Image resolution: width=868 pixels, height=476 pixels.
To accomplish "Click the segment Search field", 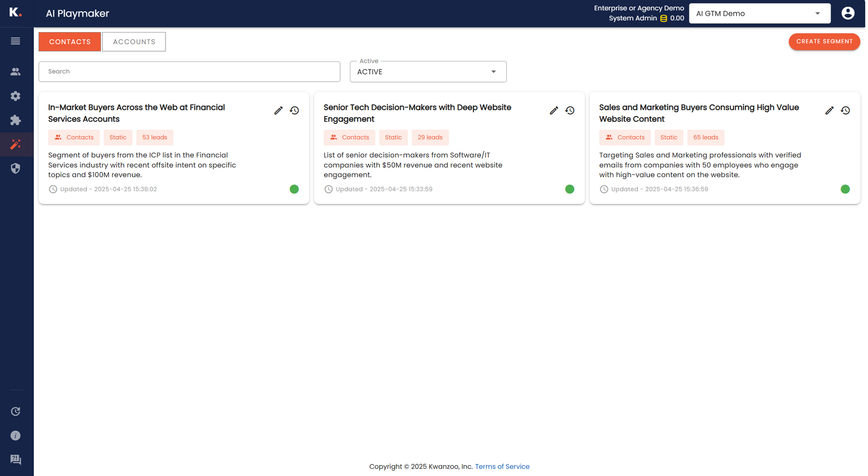I will click(x=189, y=71).
